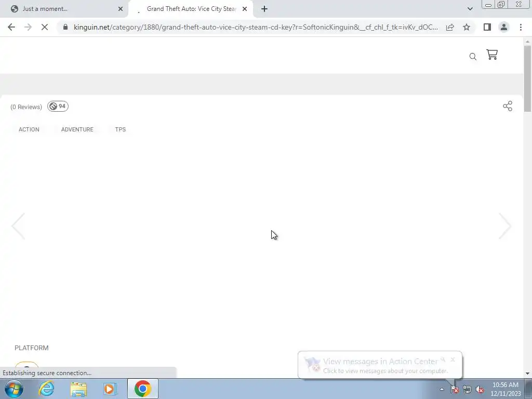Open a new tab with plus button
This screenshot has height=399, width=532.
coord(264,9)
